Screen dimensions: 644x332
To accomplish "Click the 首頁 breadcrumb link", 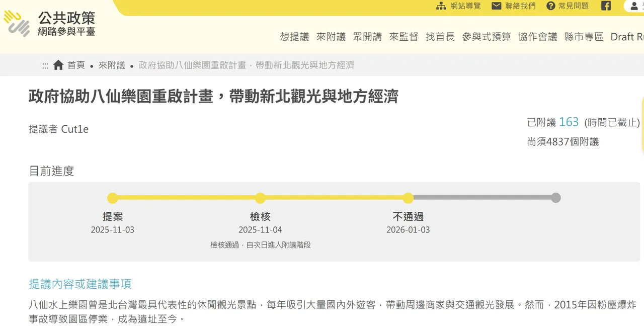I will pos(76,65).
